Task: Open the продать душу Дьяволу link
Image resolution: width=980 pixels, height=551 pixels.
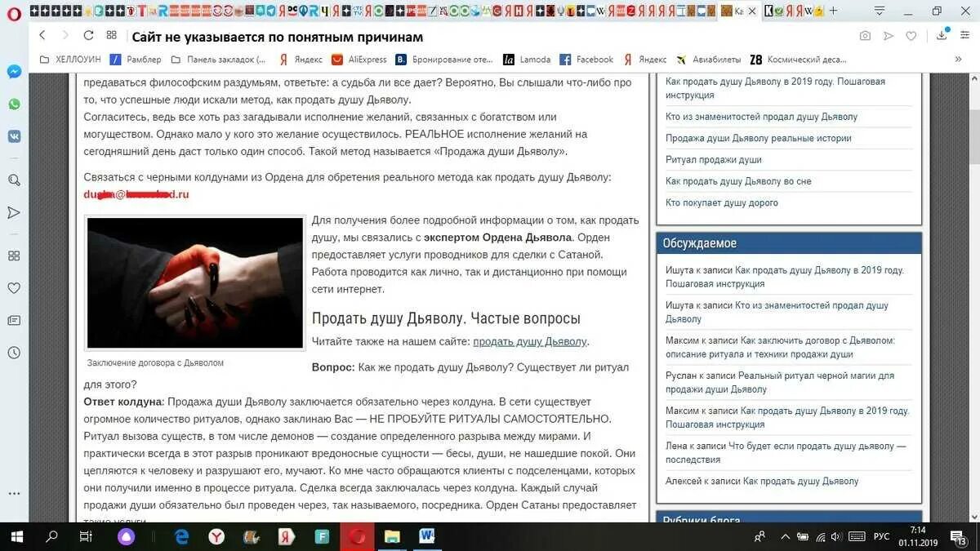Action: click(531, 341)
